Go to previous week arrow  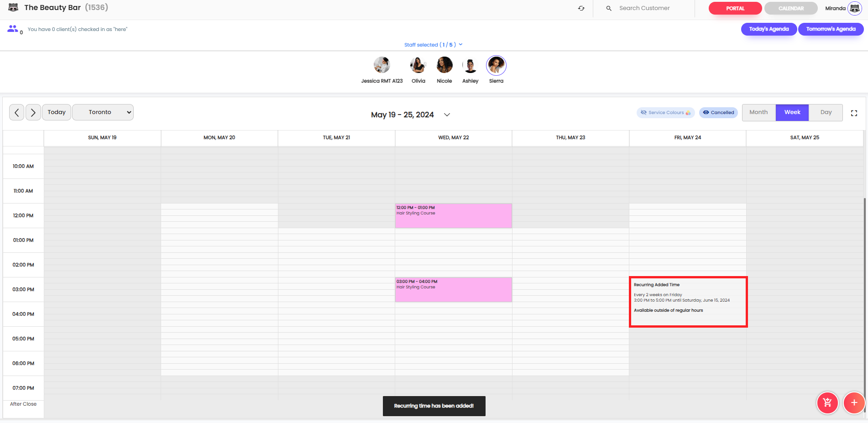pos(17,112)
